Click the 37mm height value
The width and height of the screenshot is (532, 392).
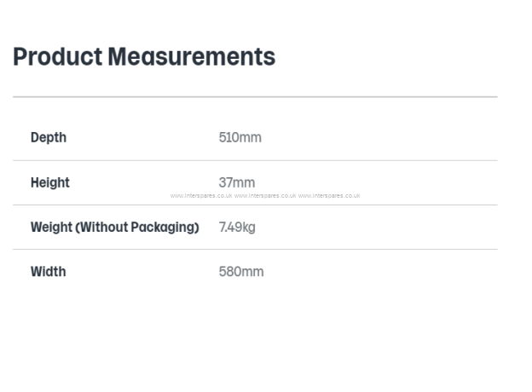237,182
